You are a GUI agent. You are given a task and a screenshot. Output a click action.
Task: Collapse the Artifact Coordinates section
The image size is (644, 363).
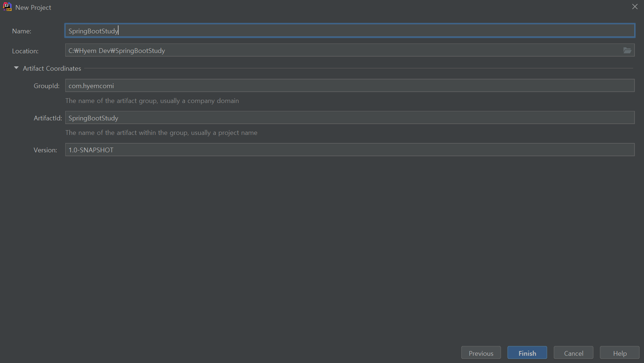tap(16, 68)
